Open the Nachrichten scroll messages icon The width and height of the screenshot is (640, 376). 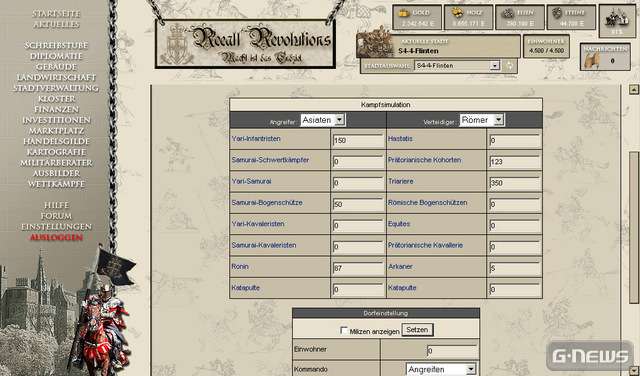[591, 60]
